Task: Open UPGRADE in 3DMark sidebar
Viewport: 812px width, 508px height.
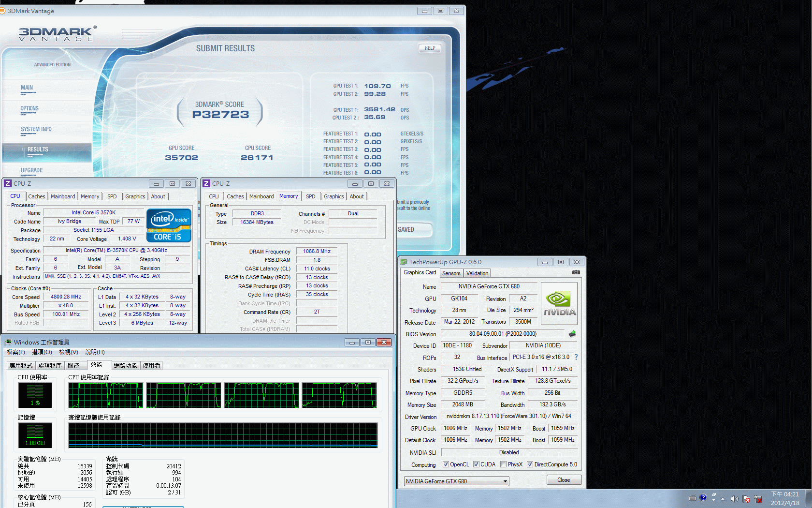Action: (x=32, y=170)
